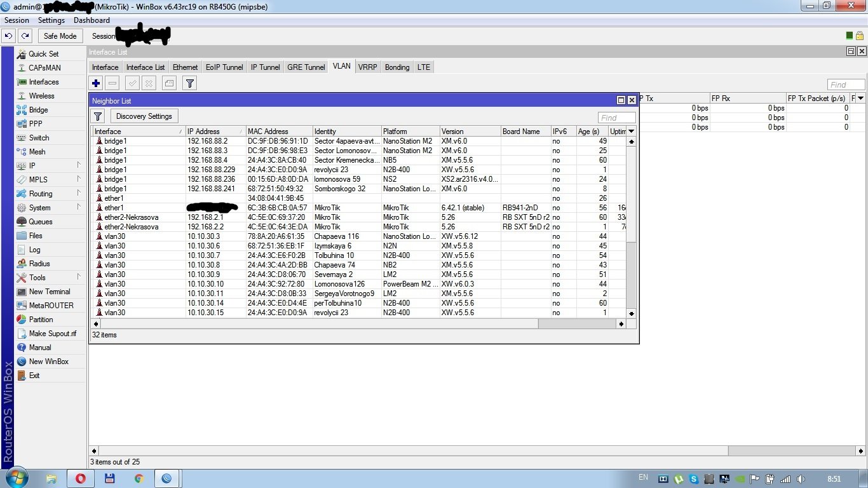
Task: Open the Neighbor List column selector dropdown
Action: click(631, 132)
